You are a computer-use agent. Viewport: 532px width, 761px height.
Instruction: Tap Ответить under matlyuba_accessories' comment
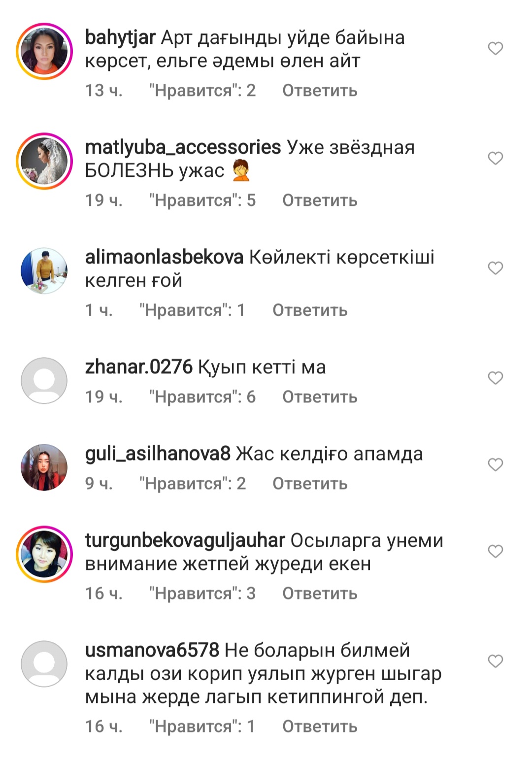pyautogui.click(x=320, y=200)
